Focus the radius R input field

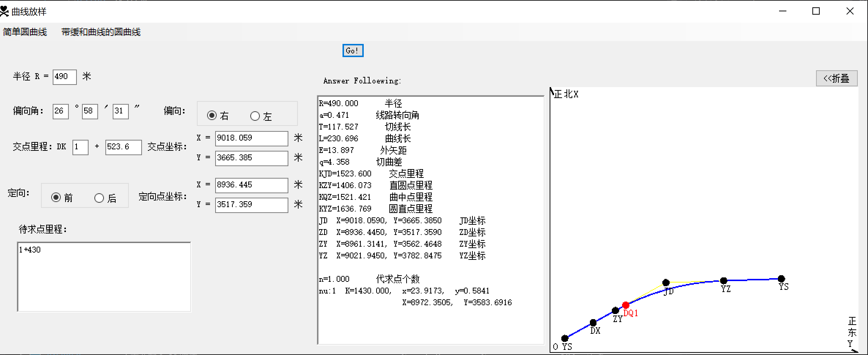pos(64,77)
